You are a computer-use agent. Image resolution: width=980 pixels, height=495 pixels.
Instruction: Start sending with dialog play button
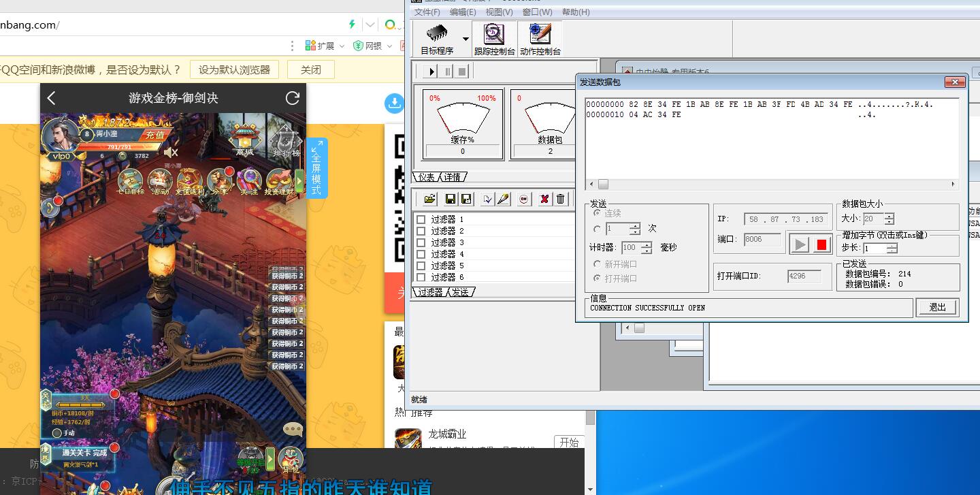click(800, 244)
